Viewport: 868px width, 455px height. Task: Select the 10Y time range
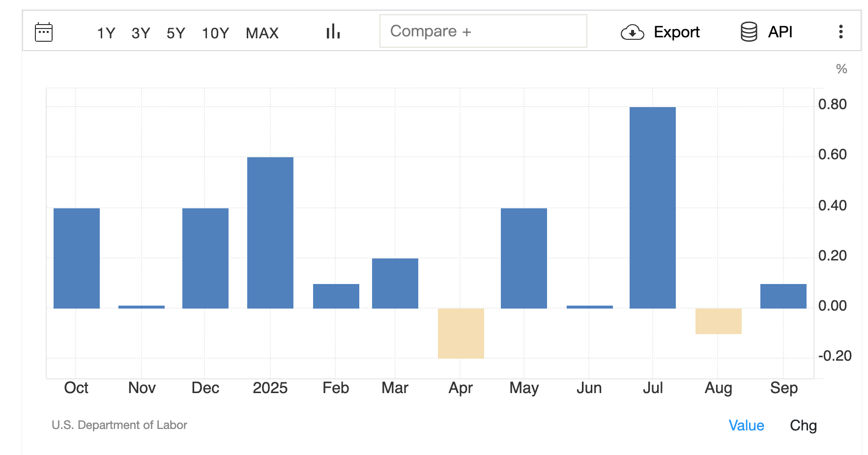point(215,33)
